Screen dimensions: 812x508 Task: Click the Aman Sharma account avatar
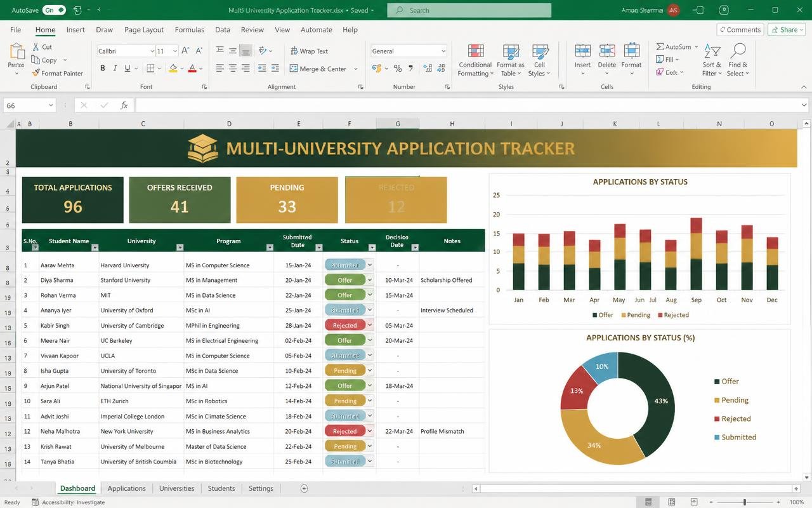point(674,10)
